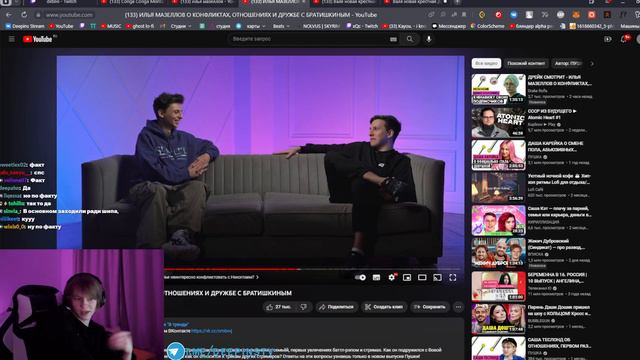Screen dimensions: 640x360
Task: Open the MUSIC bookmark in the bookmarks bar
Action: tap(111, 26)
